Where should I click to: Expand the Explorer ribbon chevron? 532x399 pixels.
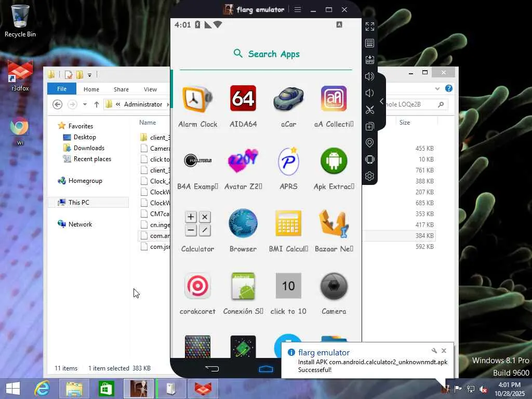click(437, 89)
